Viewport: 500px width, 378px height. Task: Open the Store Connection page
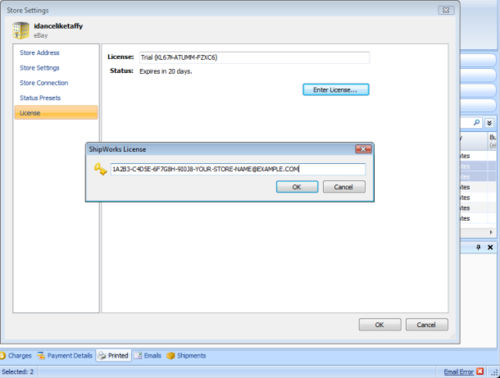pyautogui.click(x=44, y=83)
